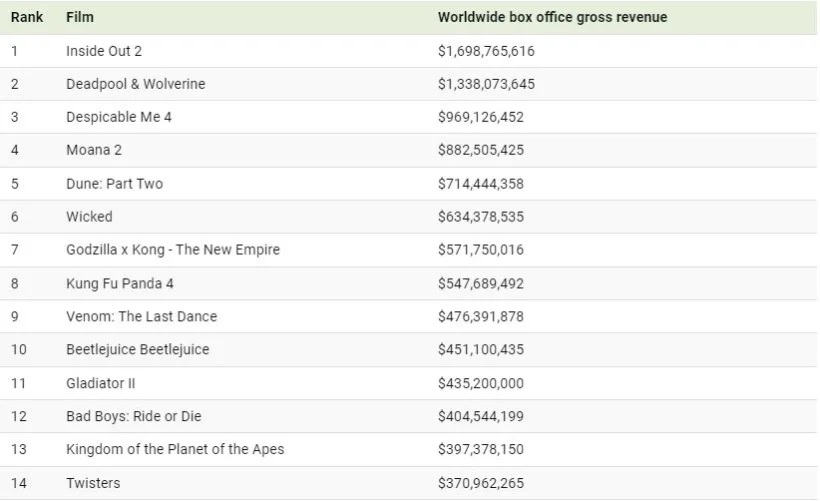The image size is (820, 501).
Task: Select rank number '13' for Planet of the Apes
Action: point(19,450)
